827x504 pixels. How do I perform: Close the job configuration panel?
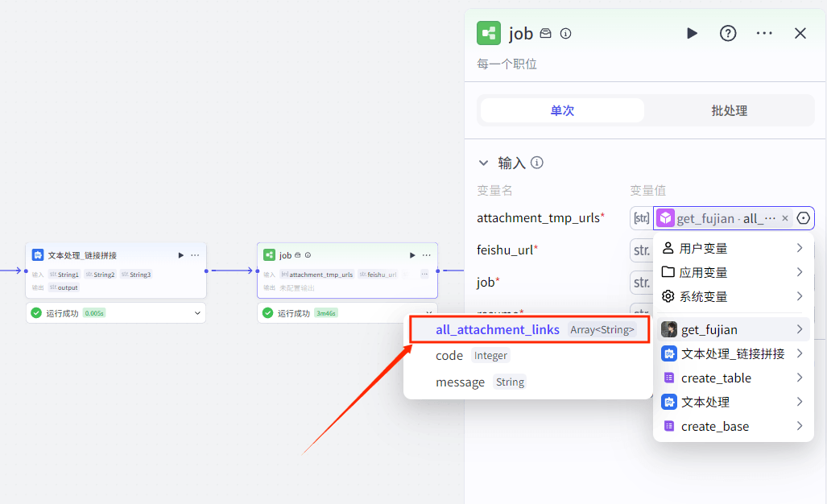[800, 33]
